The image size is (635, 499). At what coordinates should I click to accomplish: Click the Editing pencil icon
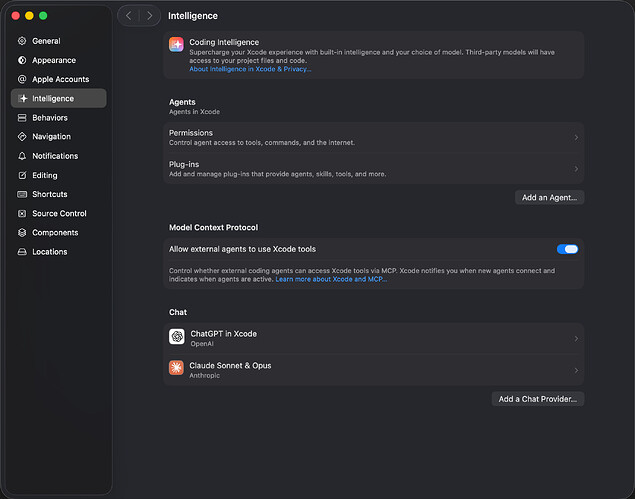coord(22,175)
